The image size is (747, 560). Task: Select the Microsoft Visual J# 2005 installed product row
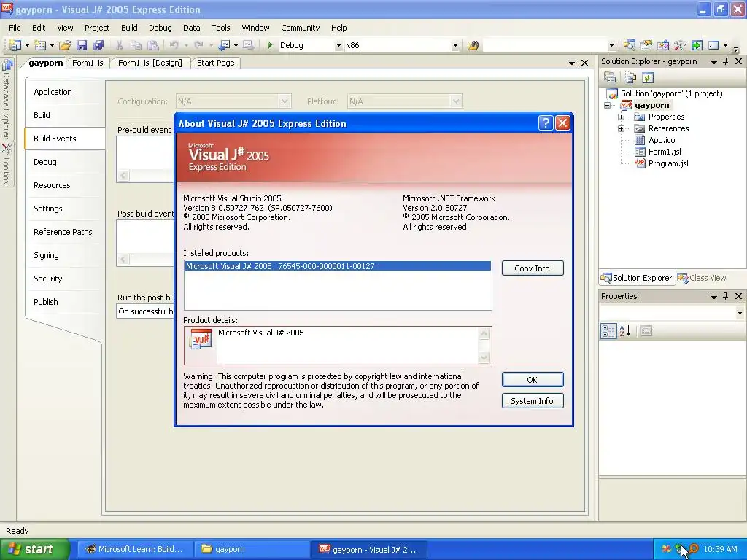(x=338, y=266)
